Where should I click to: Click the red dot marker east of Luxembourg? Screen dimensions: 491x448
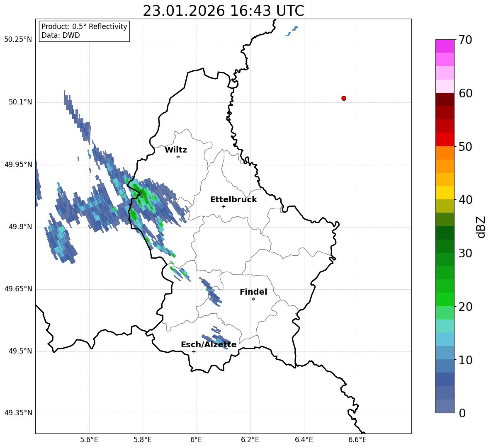[x=344, y=98]
